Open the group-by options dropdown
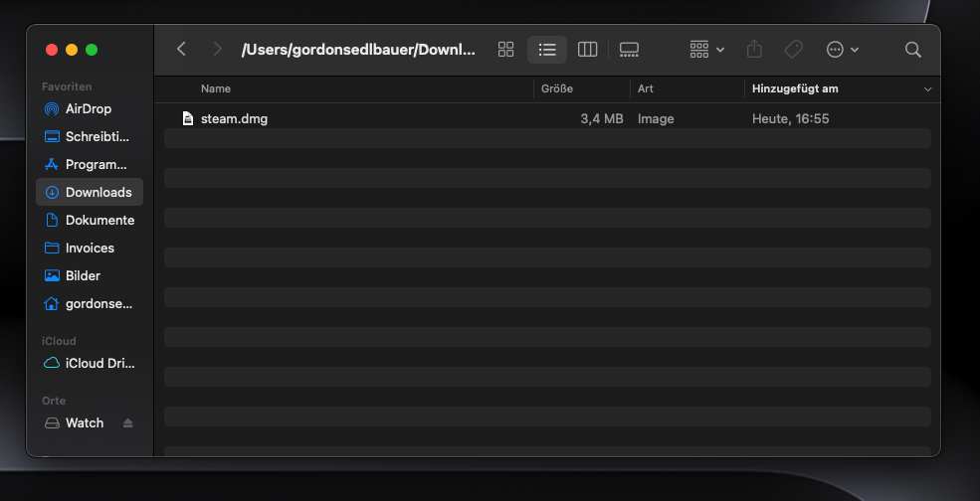 [x=706, y=50]
